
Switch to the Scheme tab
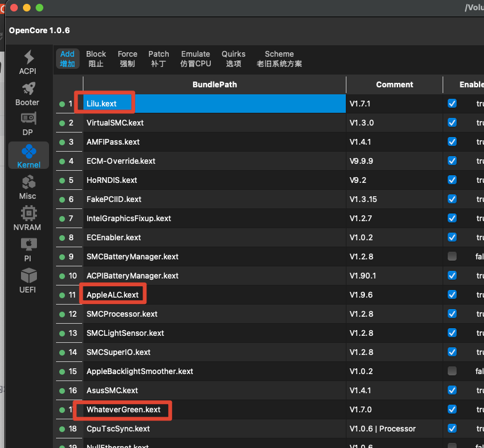click(279, 59)
